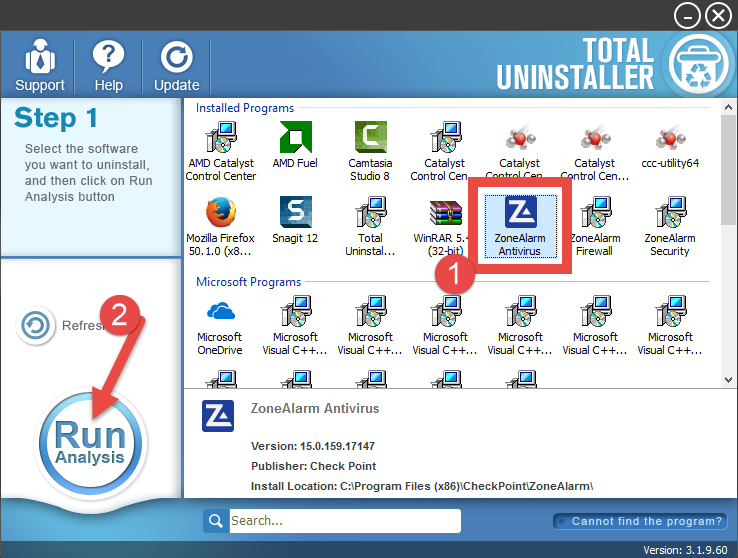Click the ZoneAlarm logo in details panel
This screenshot has width=738, height=558.
click(218, 416)
